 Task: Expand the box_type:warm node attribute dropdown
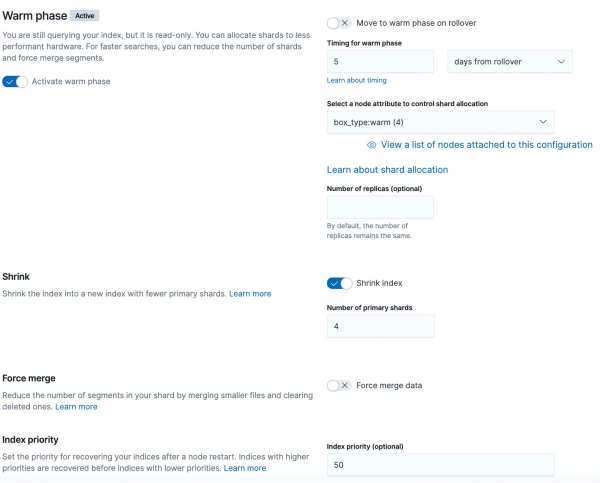point(440,122)
